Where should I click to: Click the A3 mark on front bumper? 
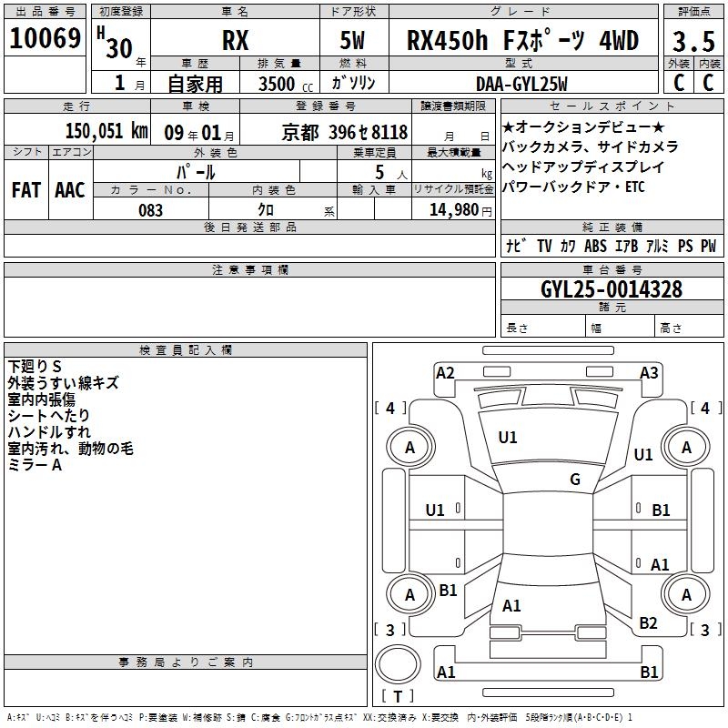click(x=649, y=372)
